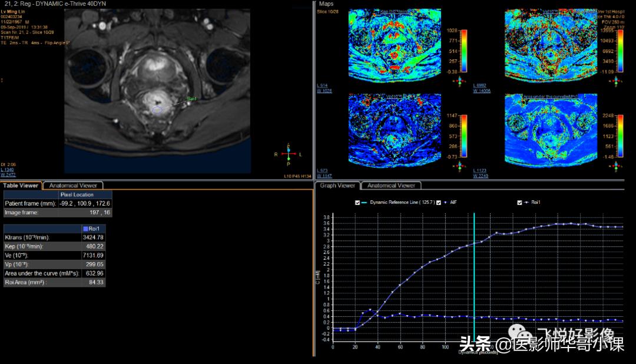
Task: Click the green Roi1 annotation label on the MRI
Action: point(192,98)
